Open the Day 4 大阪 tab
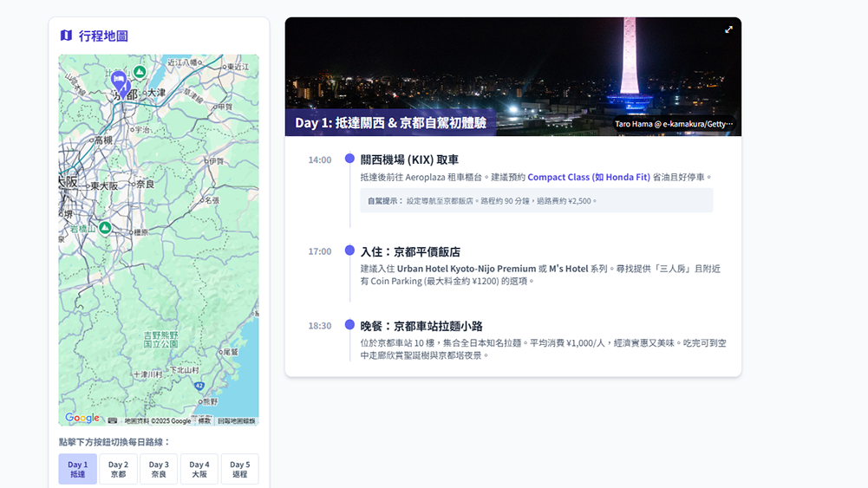Viewport: 868px width, 488px height. click(x=199, y=469)
